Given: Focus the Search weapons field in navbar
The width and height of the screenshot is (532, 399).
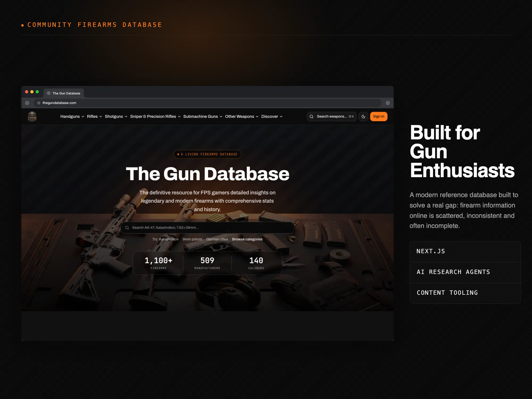Looking at the screenshot, I should pyautogui.click(x=332, y=117).
